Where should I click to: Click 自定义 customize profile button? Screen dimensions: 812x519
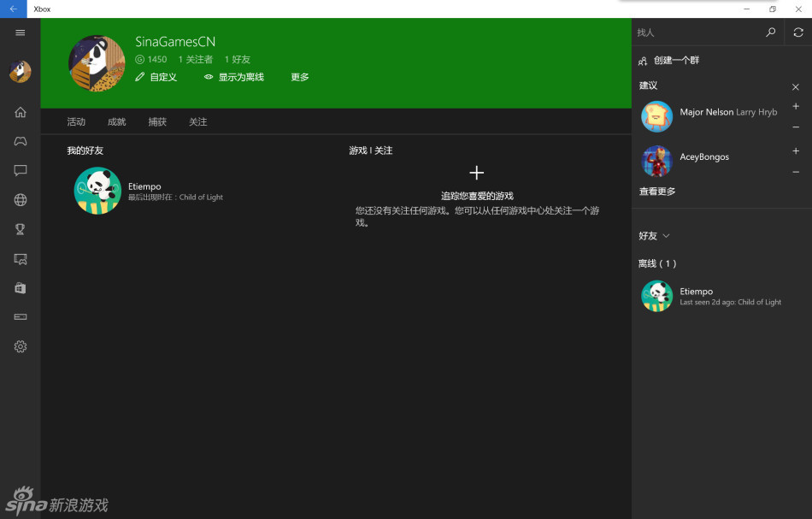[x=156, y=77]
